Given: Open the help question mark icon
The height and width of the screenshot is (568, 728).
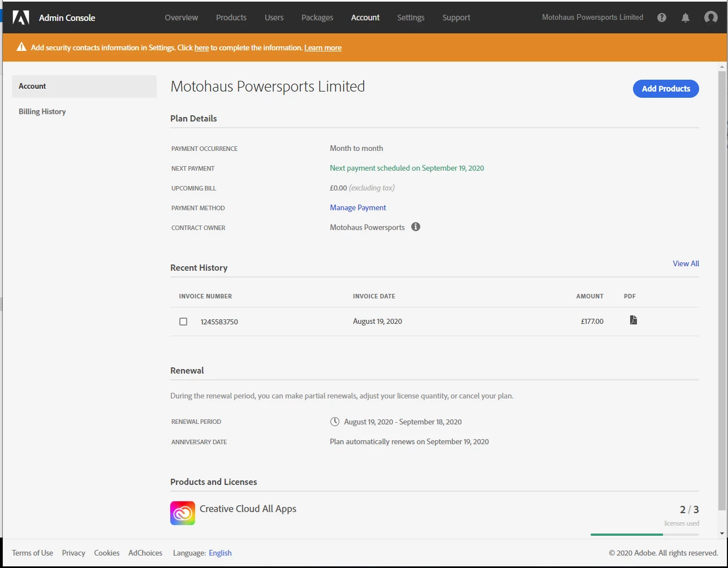Looking at the screenshot, I should pyautogui.click(x=662, y=18).
